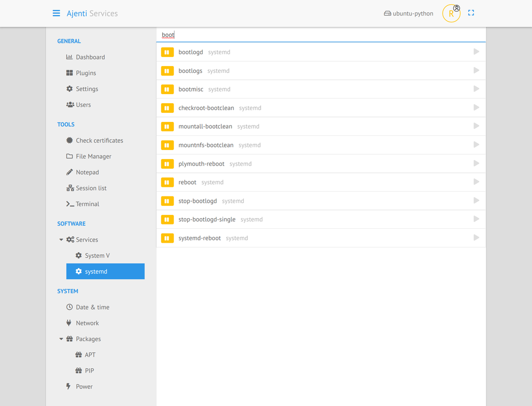Click the bootlogd service name
This screenshot has width=532, height=406.
tap(190, 52)
